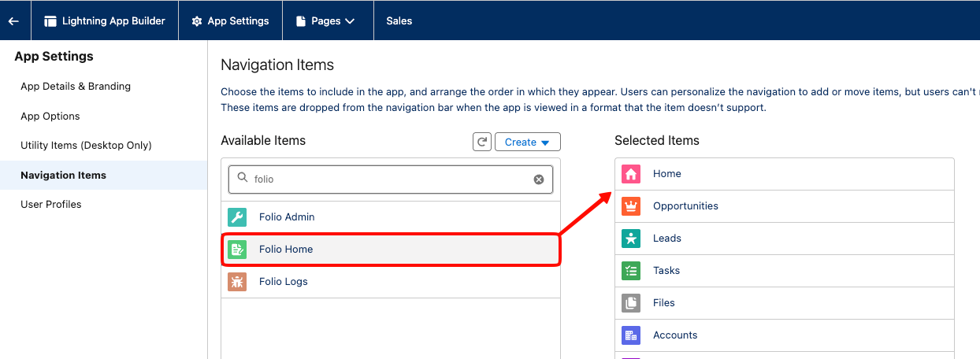This screenshot has height=359, width=980.
Task: Open App Options section
Action: (x=50, y=116)
